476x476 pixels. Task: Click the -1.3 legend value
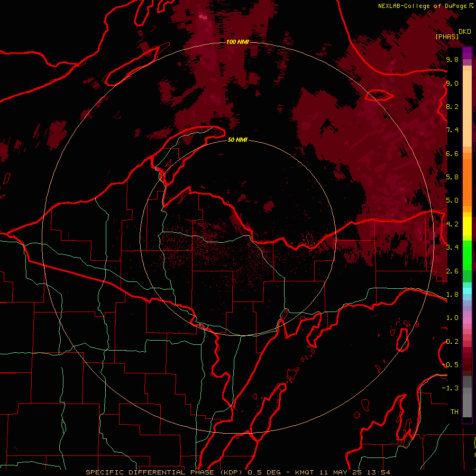coord(450,388)
